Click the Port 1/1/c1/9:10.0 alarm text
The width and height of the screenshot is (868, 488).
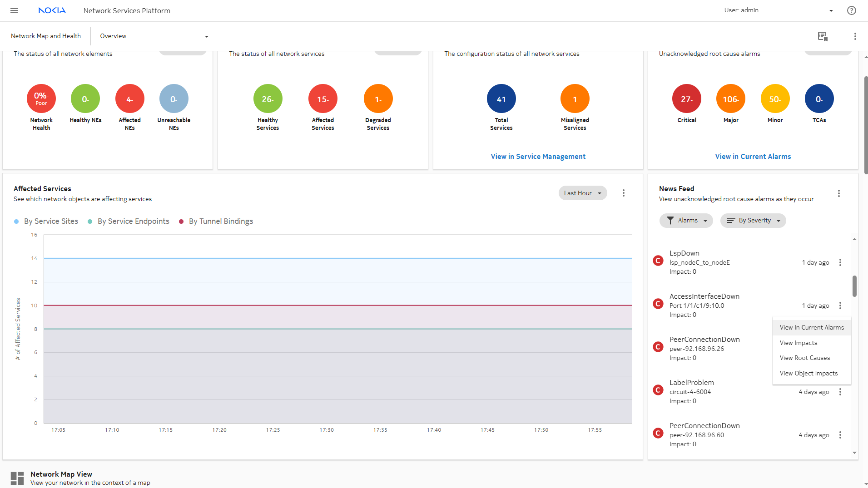[697, 306]
